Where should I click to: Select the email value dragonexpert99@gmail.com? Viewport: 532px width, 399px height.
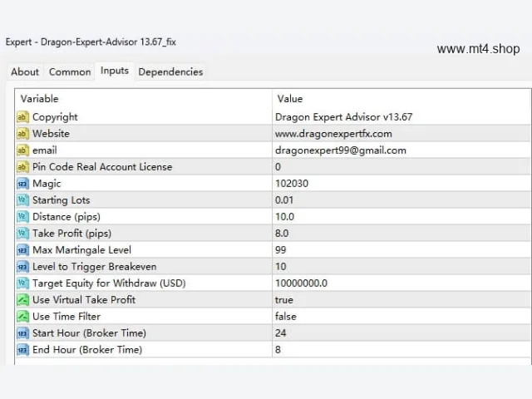tap(341, 150)
